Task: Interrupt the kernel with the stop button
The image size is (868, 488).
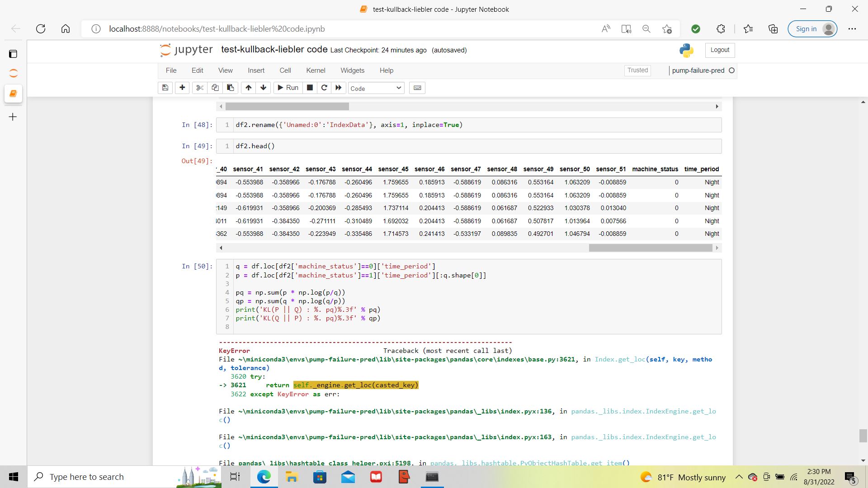Action: click(x=310, y=88)
